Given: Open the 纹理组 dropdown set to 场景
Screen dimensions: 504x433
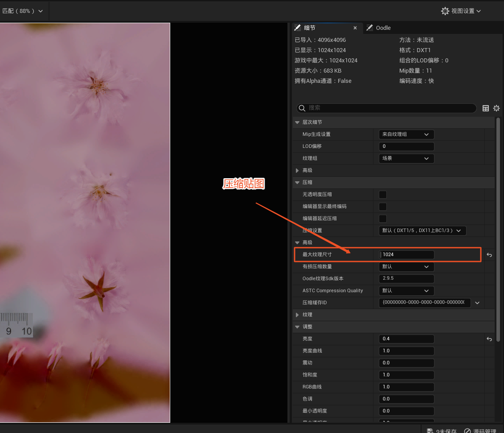Looking at the screenshot, I should click(406, 159).
